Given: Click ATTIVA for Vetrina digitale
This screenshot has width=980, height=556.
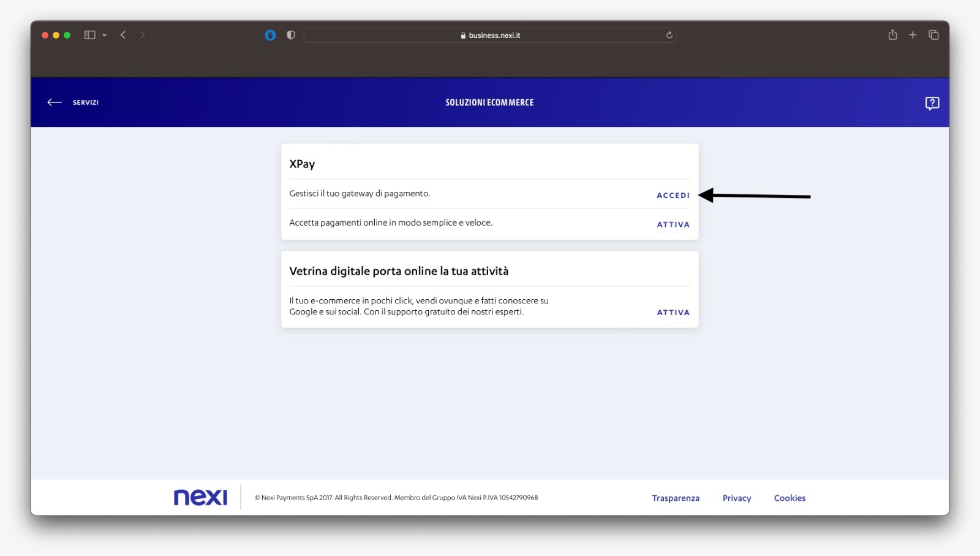Looking at the screenshot, I should pyautogui.click(x=673, y=313).
